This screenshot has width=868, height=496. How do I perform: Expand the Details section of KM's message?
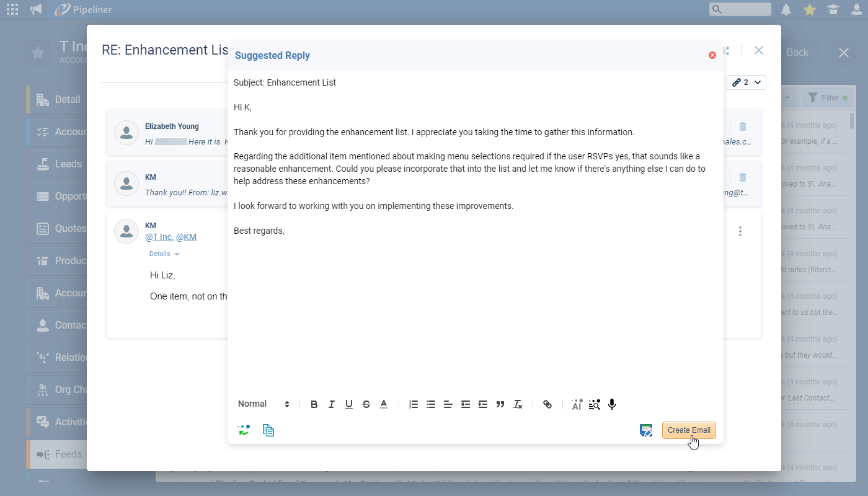(164, 254)
